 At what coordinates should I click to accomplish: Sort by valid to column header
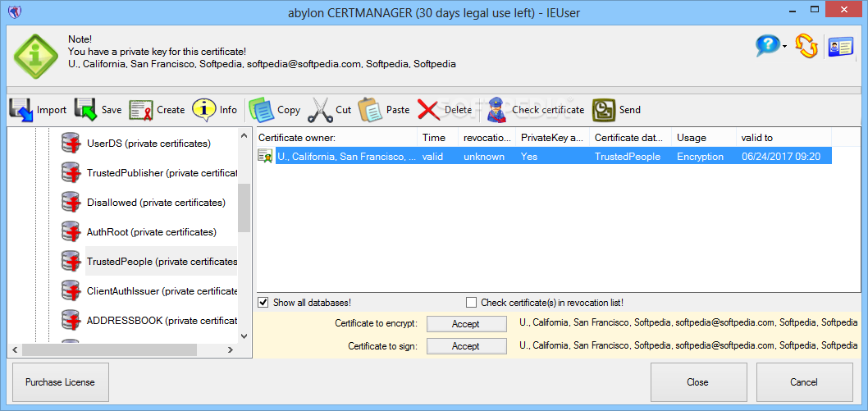point(783,138)
